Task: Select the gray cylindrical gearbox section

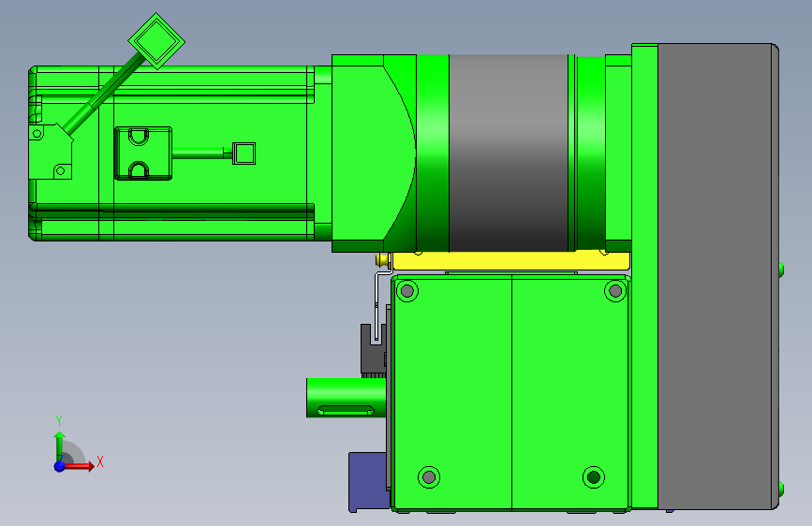Action: (509, 153)
